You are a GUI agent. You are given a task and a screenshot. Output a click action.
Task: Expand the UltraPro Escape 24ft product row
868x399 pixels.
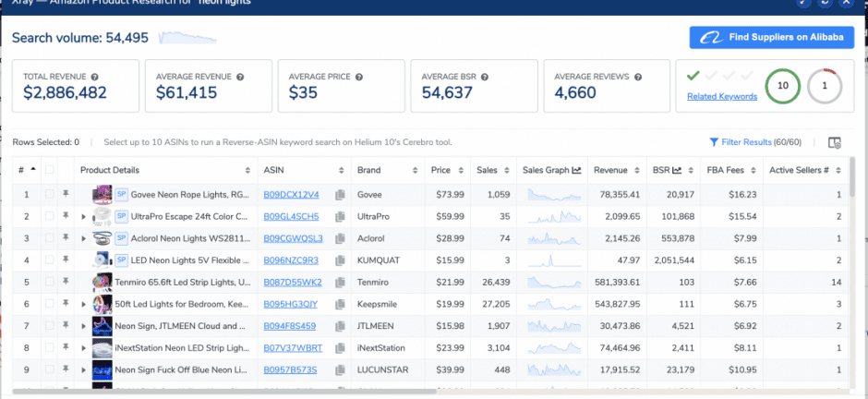[x=84, y=217]
